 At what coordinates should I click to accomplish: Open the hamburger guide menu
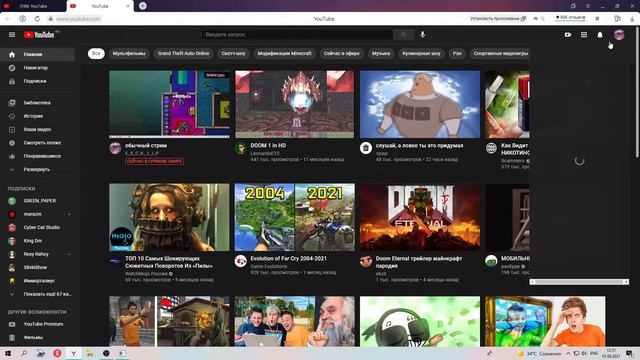(x=12, y=35)
